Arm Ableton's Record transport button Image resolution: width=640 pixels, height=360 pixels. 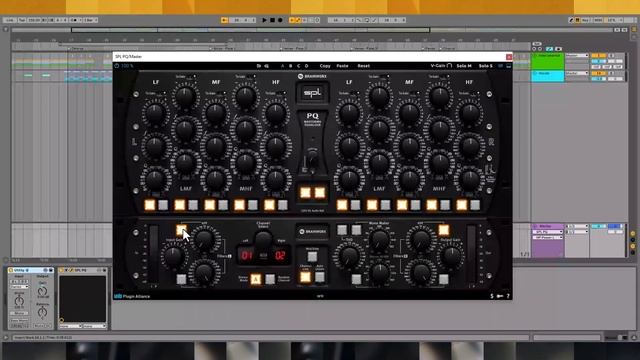[280, 20]
